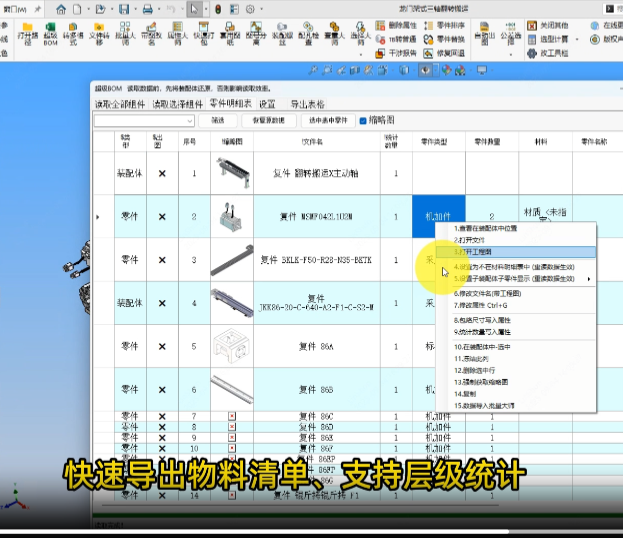623x538 pixels.
Task: Click the New document icon in the top toolbar
Action: click(77, 9)
